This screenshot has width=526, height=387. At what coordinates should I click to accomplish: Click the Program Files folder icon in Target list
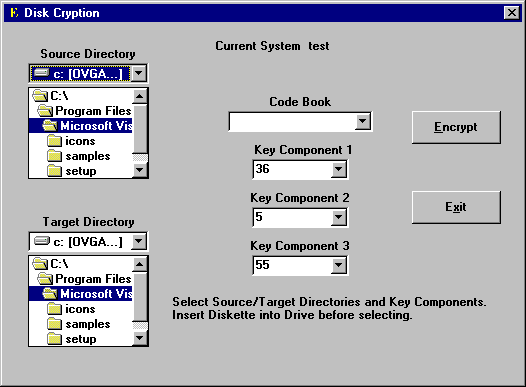pos(45,279)
